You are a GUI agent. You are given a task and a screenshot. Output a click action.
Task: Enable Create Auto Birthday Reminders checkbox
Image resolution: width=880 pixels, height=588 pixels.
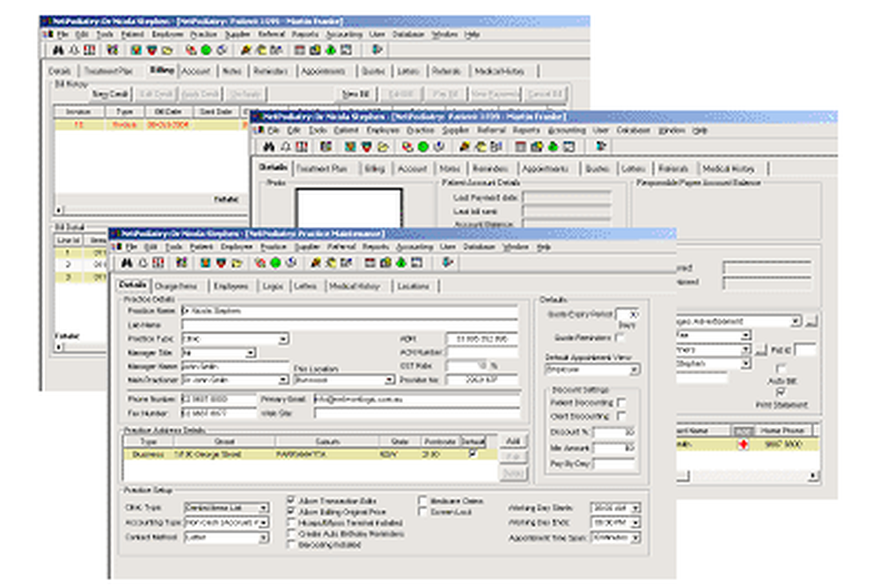290,534
